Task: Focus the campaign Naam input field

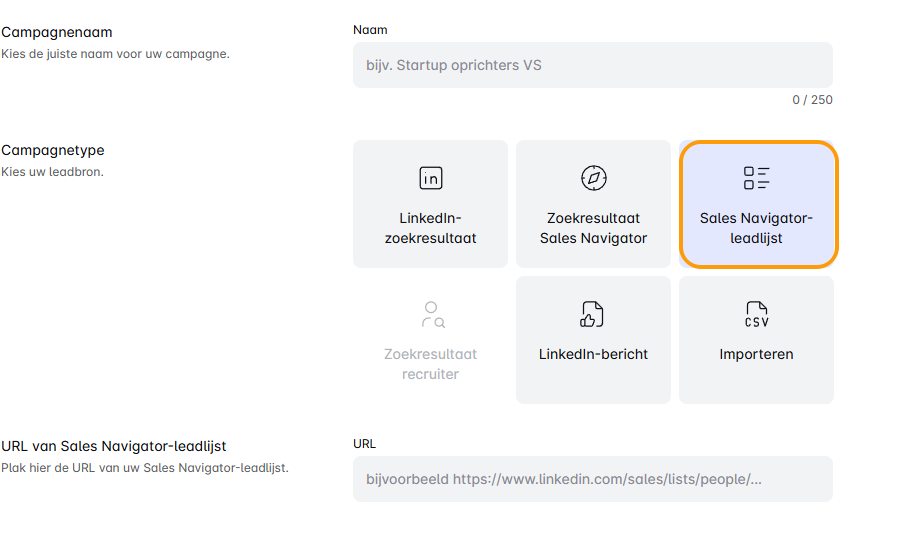Action: tap(592, 65)
